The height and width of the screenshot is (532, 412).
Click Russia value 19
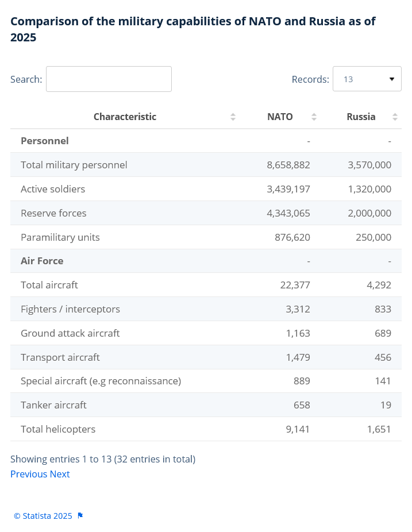pyautogui.click(x=386, y=405)
